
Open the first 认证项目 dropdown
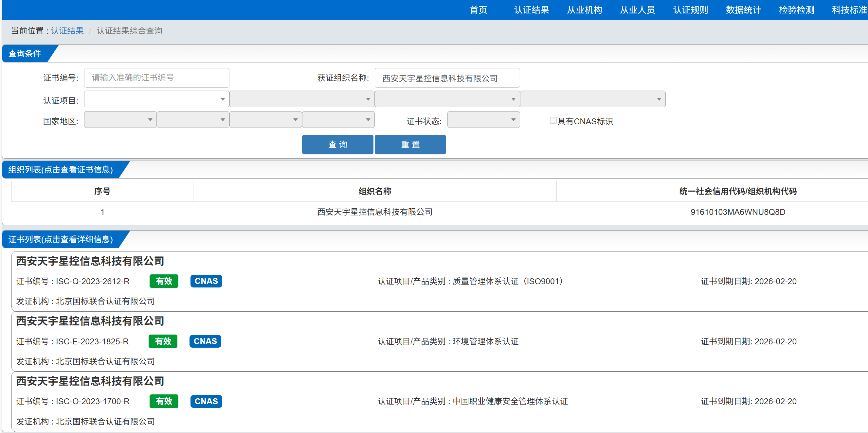[x=156, y=99]
